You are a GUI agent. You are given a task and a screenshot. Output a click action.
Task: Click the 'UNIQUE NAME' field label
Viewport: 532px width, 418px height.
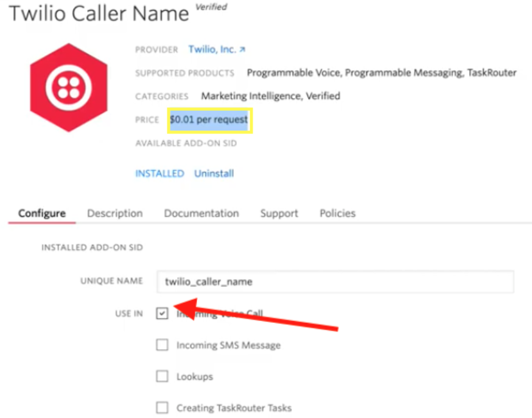tap(111, 281)
